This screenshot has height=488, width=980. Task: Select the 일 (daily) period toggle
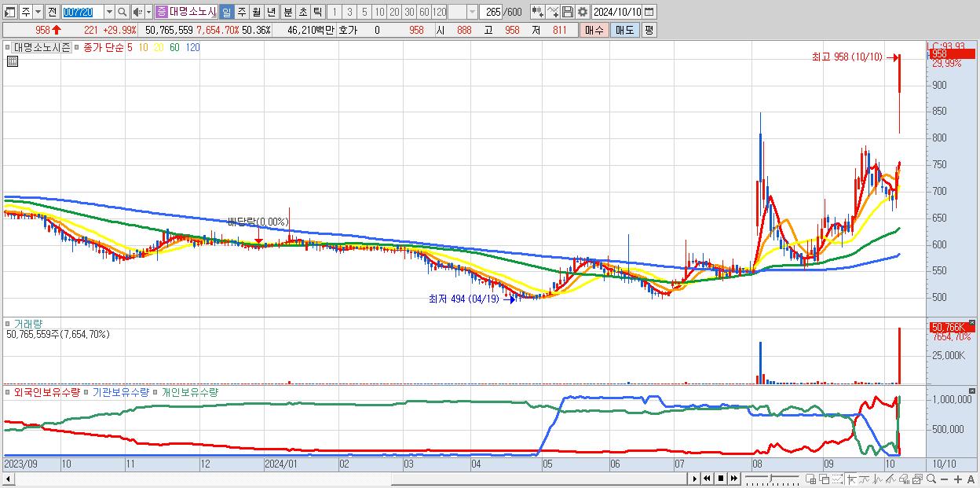tap(226, 12)
